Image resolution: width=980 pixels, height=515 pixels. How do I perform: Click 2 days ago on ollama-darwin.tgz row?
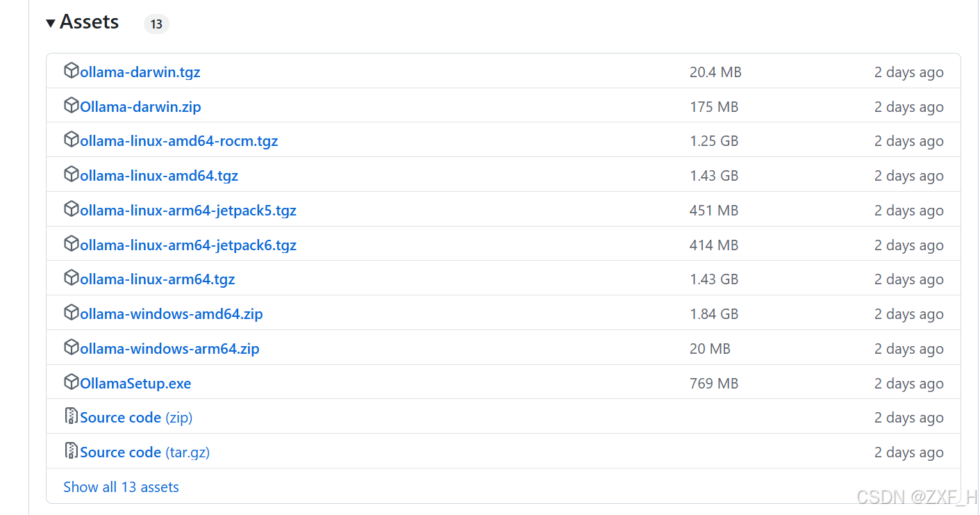point(908,72)
